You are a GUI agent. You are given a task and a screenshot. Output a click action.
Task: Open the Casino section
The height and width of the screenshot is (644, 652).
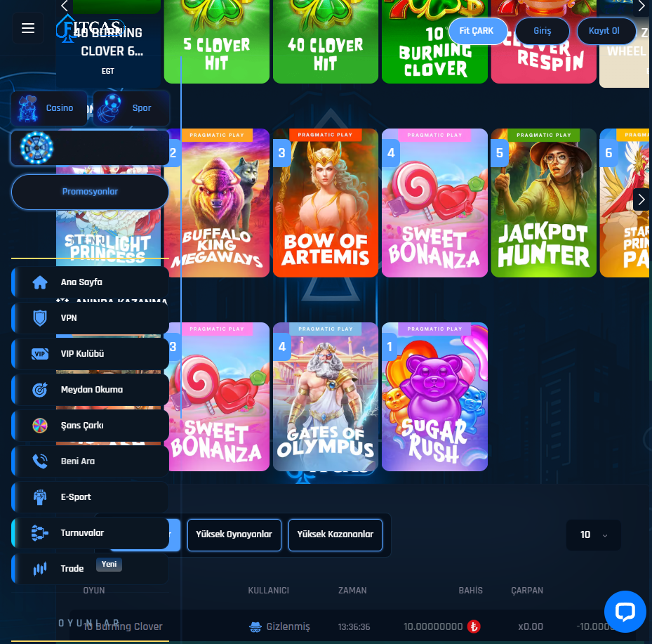(x=49, y=108)
